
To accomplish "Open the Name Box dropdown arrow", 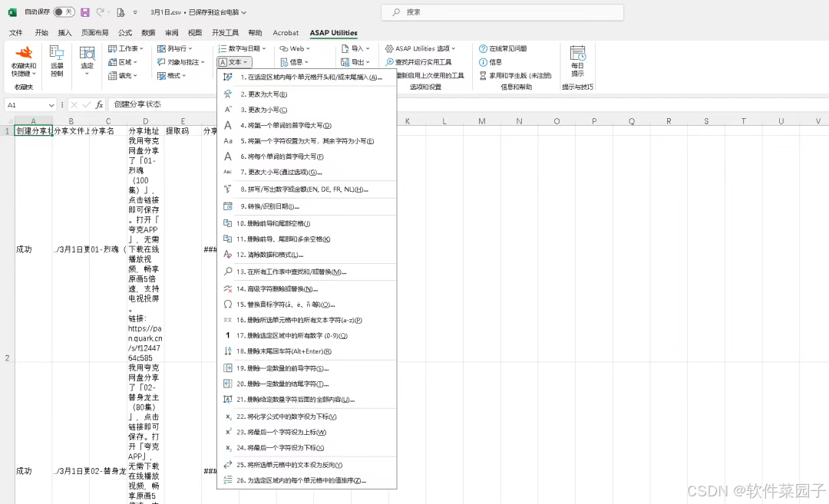I will (x=51, y=105).
